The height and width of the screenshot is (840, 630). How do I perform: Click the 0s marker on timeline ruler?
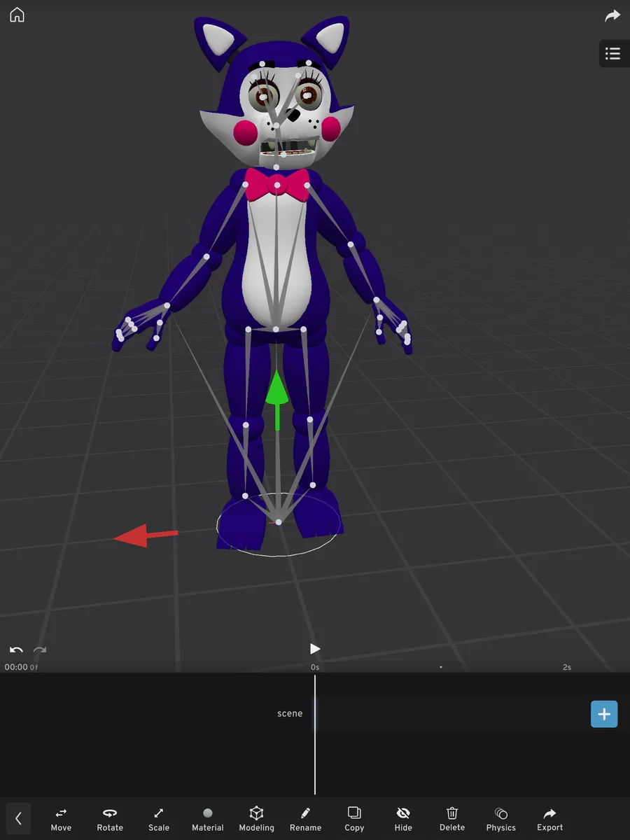(x=315, y=668)
